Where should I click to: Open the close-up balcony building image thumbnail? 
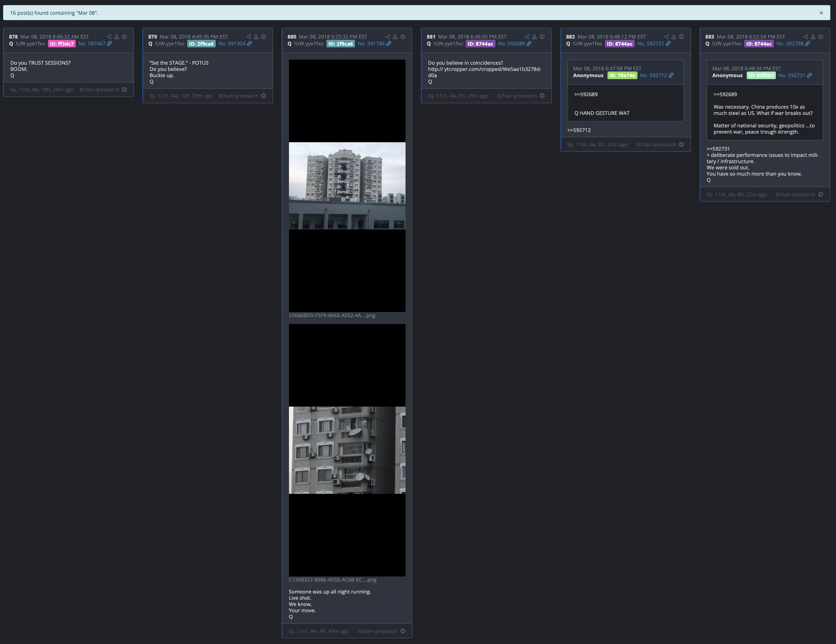pyautogui.click(x=347, y=450)
